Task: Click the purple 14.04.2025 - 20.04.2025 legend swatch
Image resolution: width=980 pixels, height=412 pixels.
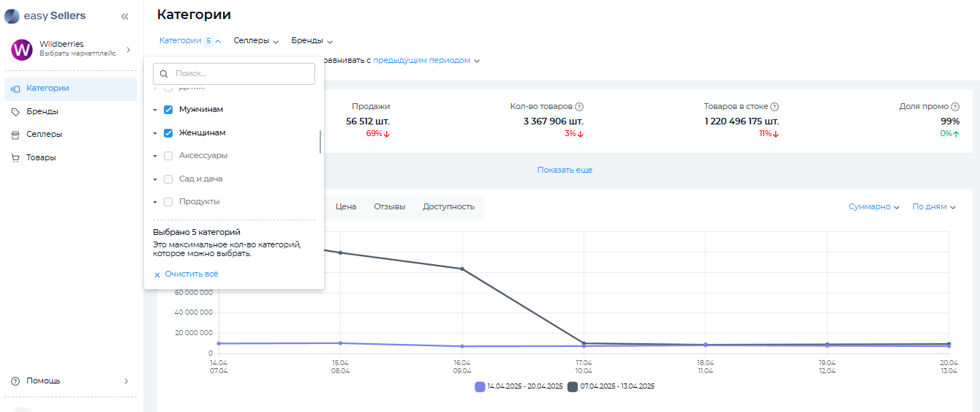Action: 480,386
